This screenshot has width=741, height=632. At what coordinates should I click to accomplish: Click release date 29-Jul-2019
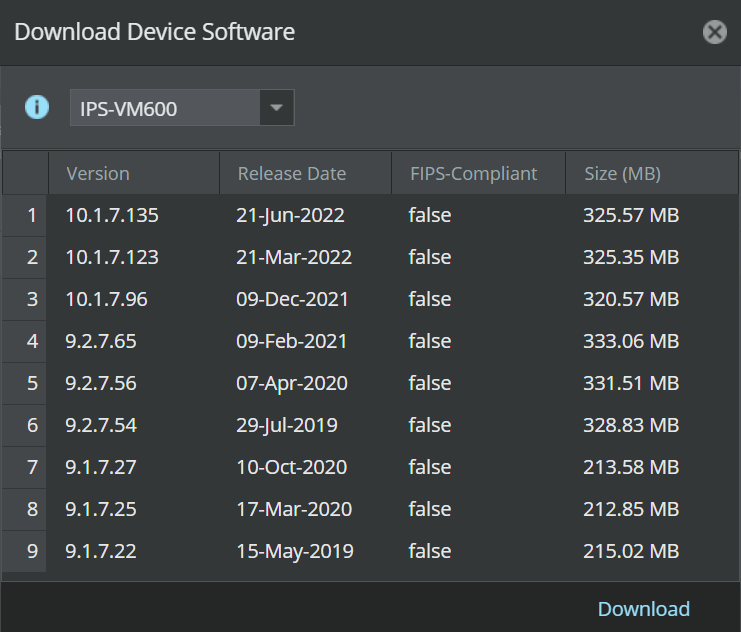click(287, 425)
